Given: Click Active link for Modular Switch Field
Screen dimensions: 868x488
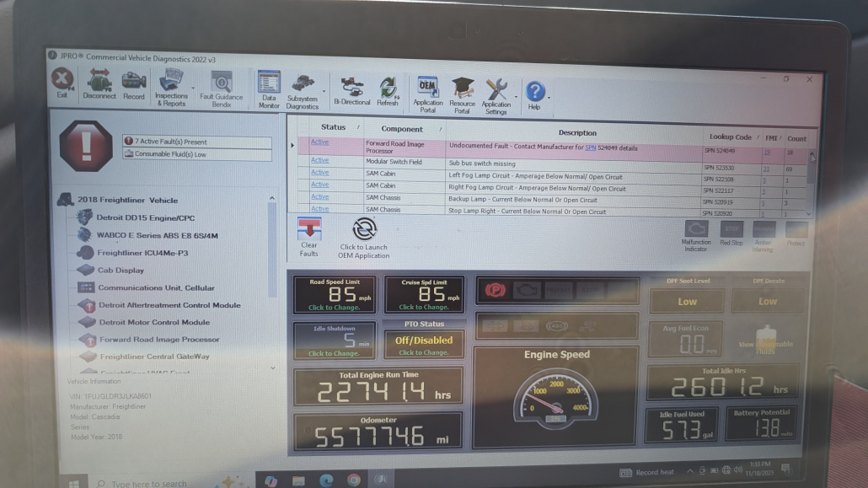Looking at the screenshot, I should pyautogui.click(x=319, y=159).
